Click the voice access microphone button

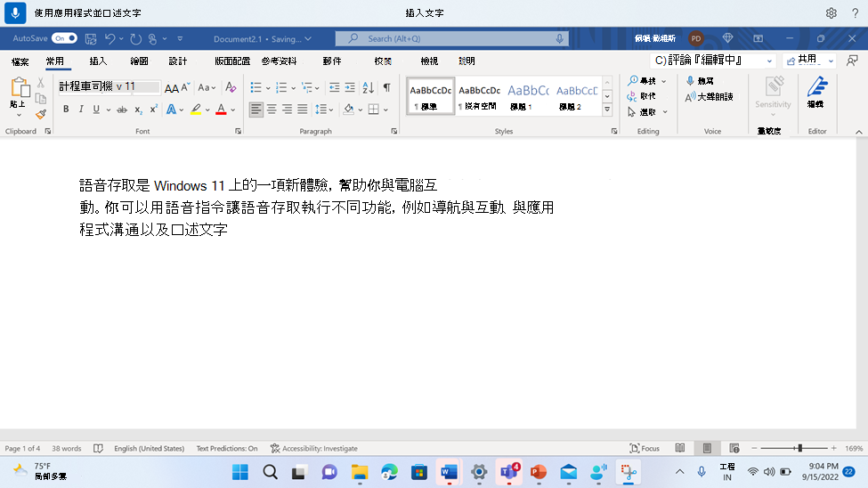pos(15,12)
